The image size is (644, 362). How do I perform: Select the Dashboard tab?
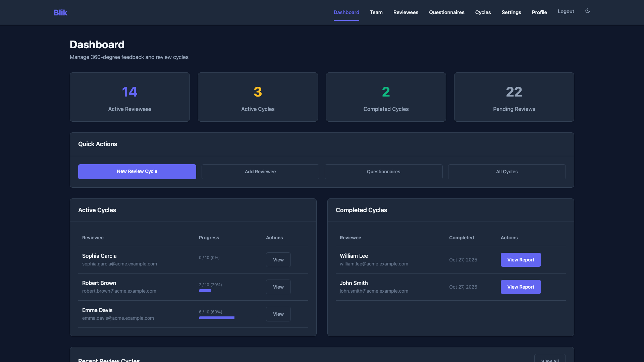pos(346,12)
